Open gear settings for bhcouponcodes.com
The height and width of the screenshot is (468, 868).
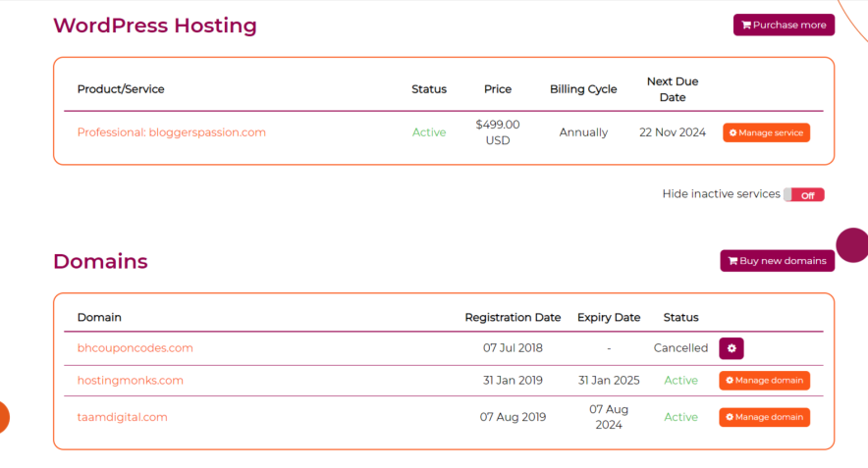tap(732, 348)
